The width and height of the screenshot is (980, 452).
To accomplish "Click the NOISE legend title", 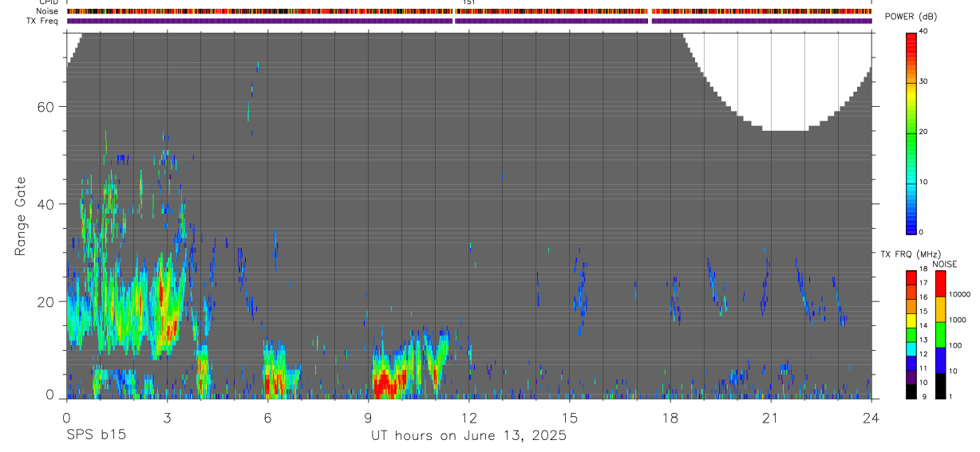I will (944, 264).
